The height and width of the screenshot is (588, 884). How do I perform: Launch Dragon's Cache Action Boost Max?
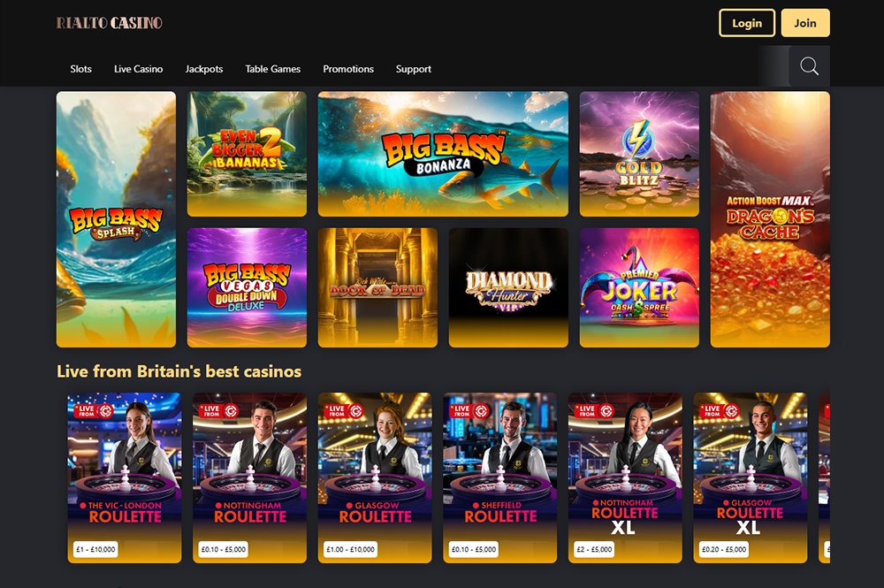pyautogui.click(x=770, y=219)
